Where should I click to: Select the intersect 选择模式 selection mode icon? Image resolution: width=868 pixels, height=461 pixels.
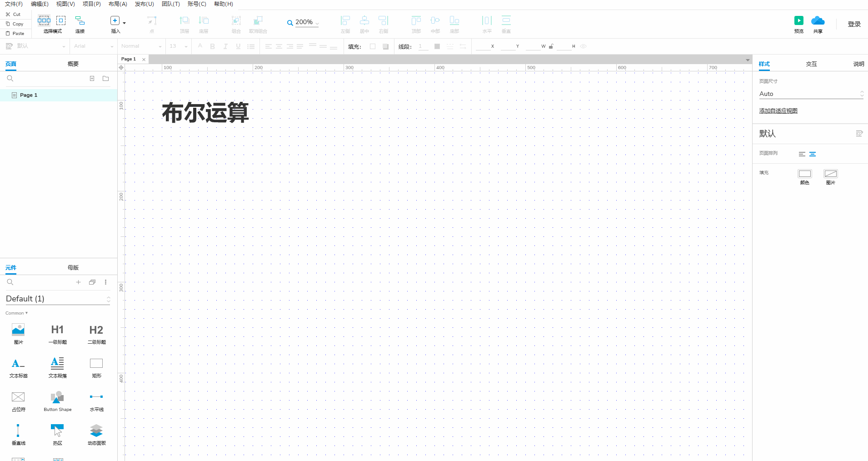[44, 20]
